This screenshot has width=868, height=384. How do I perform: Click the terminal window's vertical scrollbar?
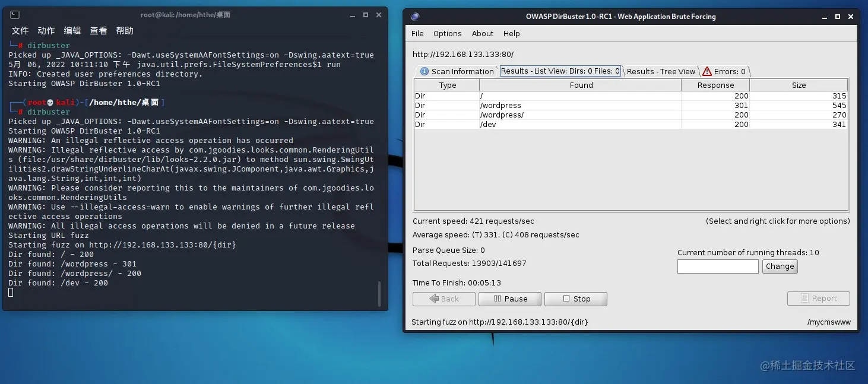pos(379,294)
